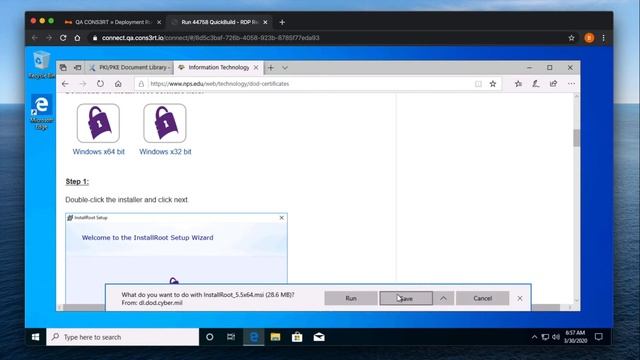This screenshot has height=360, width=640.
Task: Go to Chrome's home page icon
Action: pos(77,38)
